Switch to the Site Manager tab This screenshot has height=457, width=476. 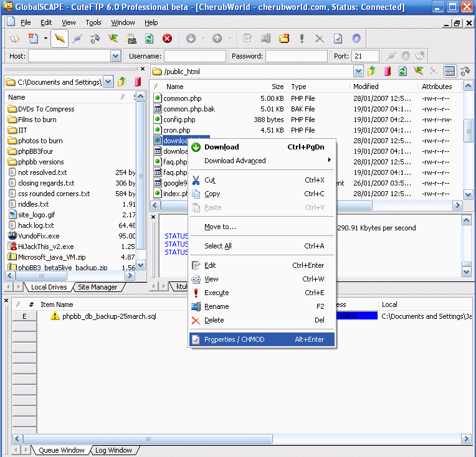[x=97, y=287]
